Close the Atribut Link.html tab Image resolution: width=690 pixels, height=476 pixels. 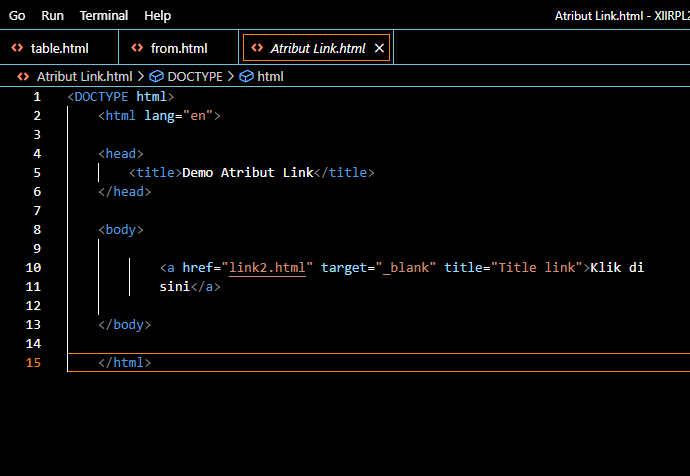(x=379, y=48)
